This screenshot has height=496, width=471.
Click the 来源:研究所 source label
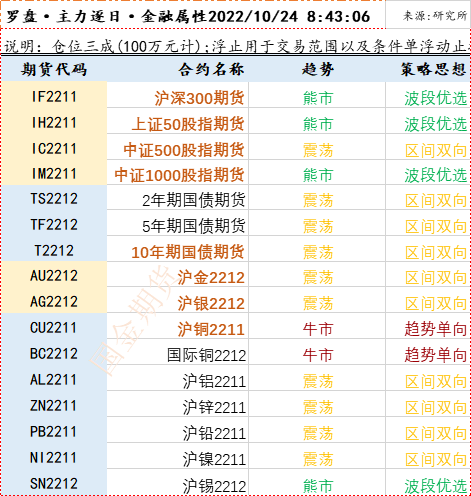(435, 16)
